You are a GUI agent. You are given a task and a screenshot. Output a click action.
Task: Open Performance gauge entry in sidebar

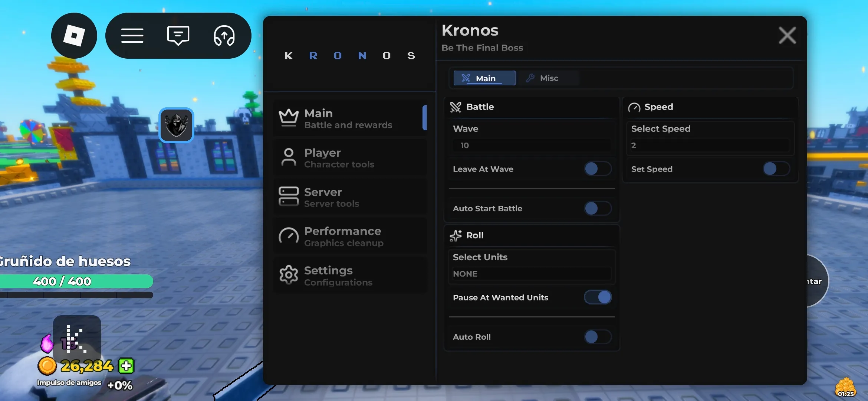[350, 237]
